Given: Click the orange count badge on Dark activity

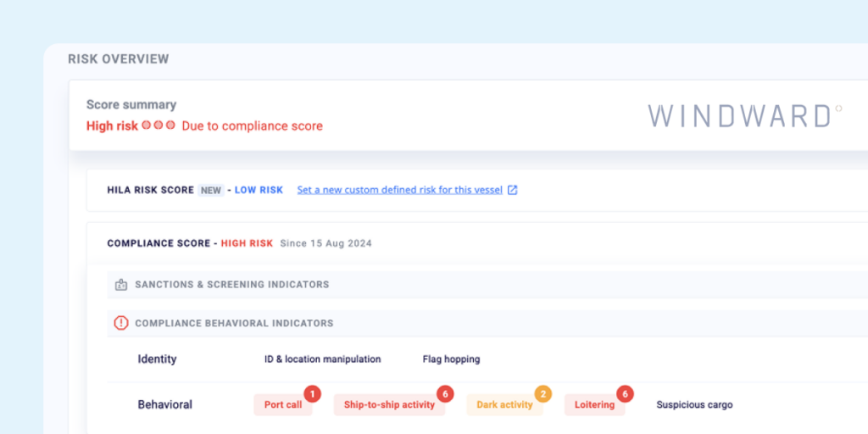Looking at the screenshot, I should tap(543, 394).
